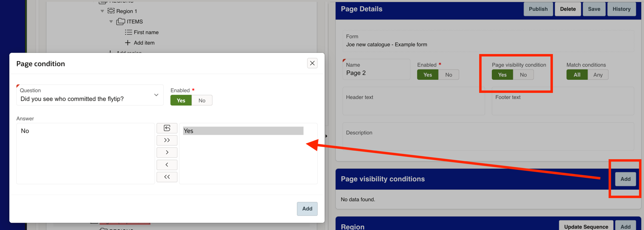Viewport: 644px width, 230px height.
Task: Click the plus icon beside Add item
Action: pyautogui.click(x=127, y=42)
